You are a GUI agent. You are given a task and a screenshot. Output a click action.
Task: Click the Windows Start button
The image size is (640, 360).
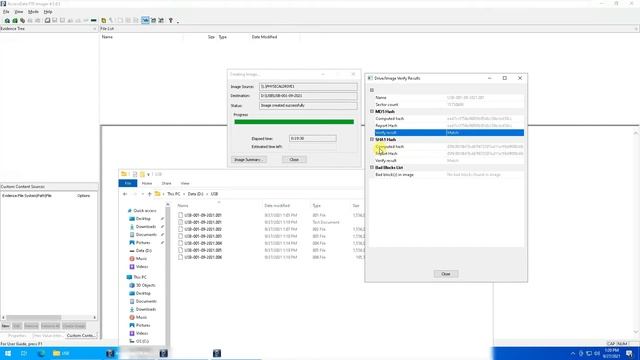(x=8, y=353)
